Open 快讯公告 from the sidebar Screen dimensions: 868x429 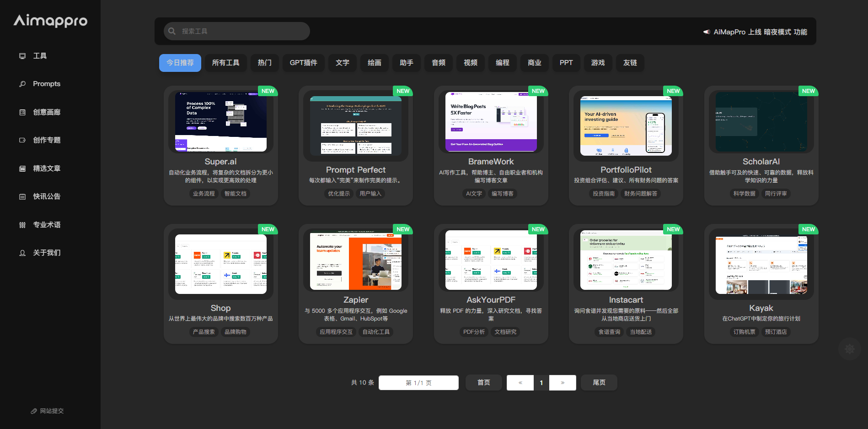click(46, 196)
